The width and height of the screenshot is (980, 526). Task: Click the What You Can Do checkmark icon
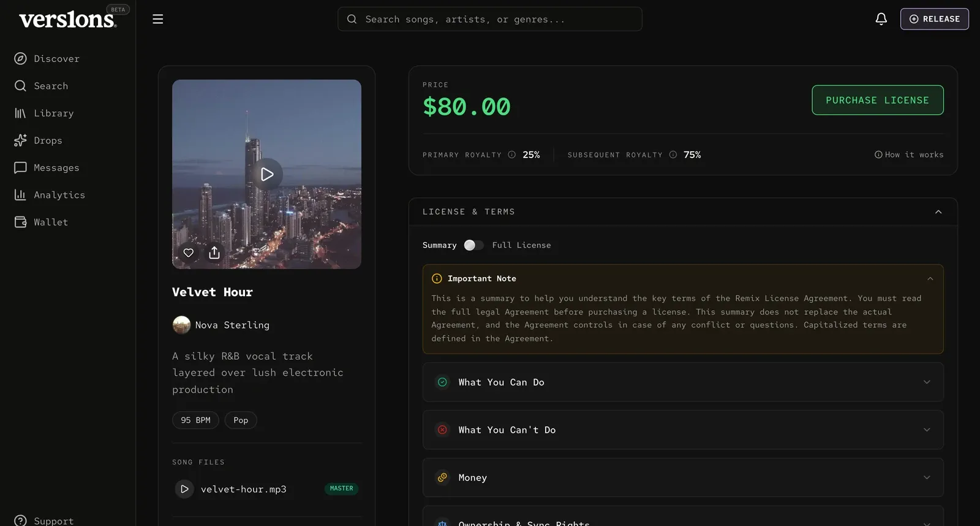[x=442, y=383]
